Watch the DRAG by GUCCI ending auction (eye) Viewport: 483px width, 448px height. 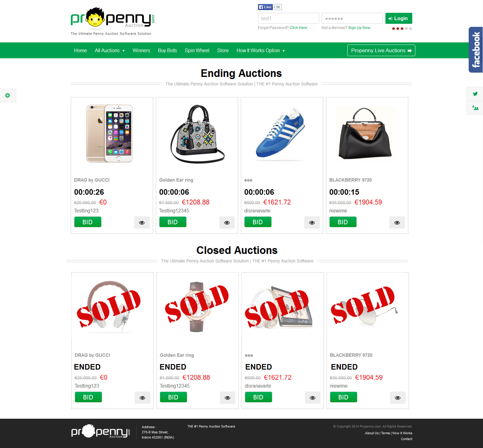point(142,222)
